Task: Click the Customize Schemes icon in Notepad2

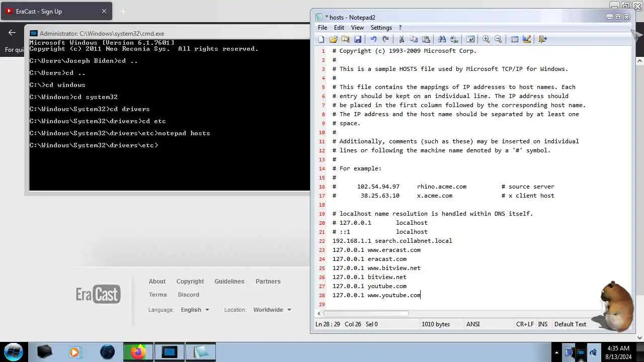Action: pyautogui.click(x=526, y=39)
